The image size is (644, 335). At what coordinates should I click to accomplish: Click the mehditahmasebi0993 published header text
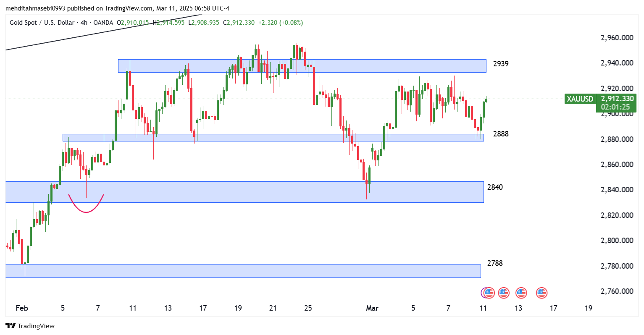point(117,8)
